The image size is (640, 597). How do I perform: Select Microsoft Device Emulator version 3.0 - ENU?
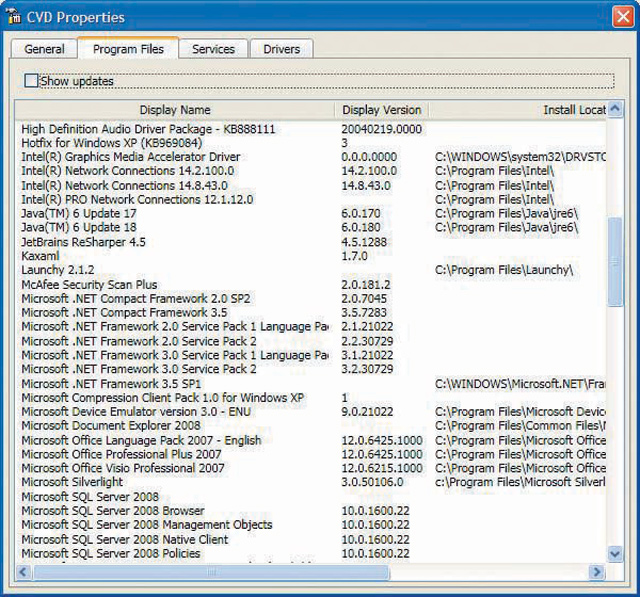point(136,411)
